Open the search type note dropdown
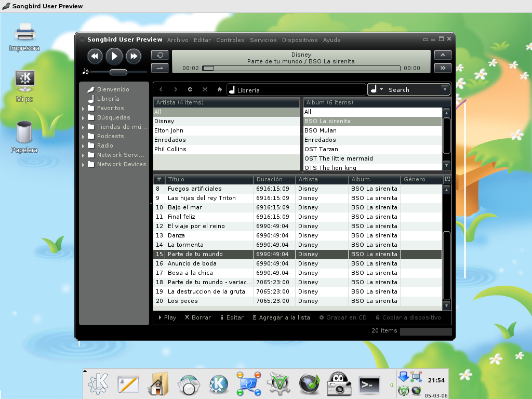The height and width of the screenshot is (399, 532). 377,89
